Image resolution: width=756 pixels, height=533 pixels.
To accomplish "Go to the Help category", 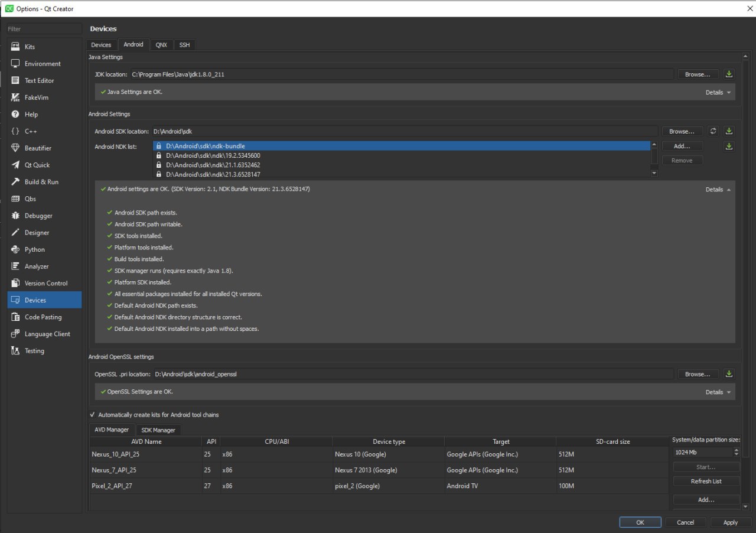I will [44, 114].
